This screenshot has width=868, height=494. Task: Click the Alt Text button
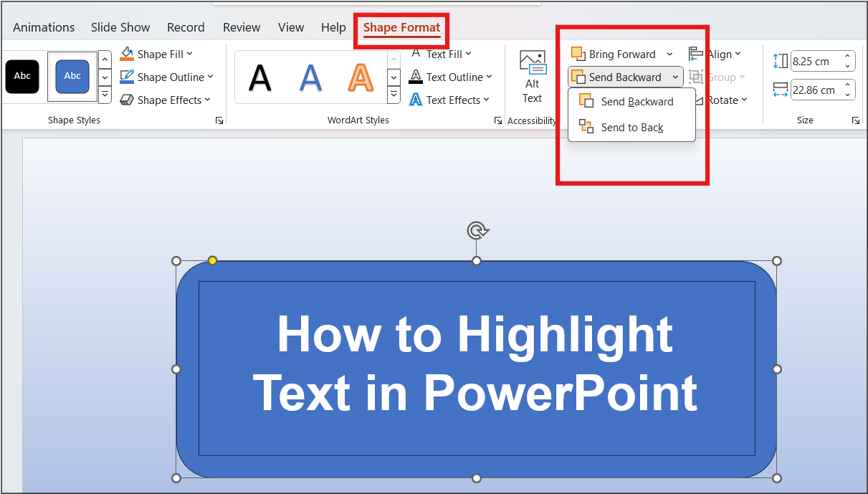tap(533, 77)
